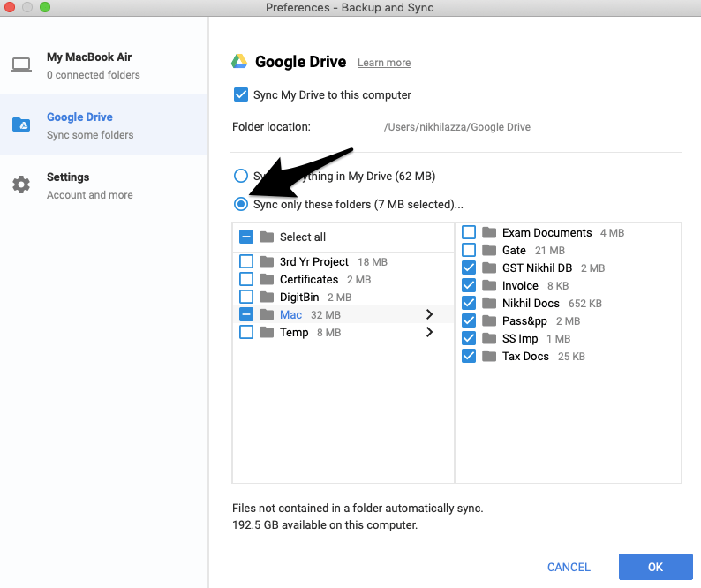Viewport: 701px width, 588px height.
Task: Toggle the Mac folder checkbox
Action: pos(246,314)
